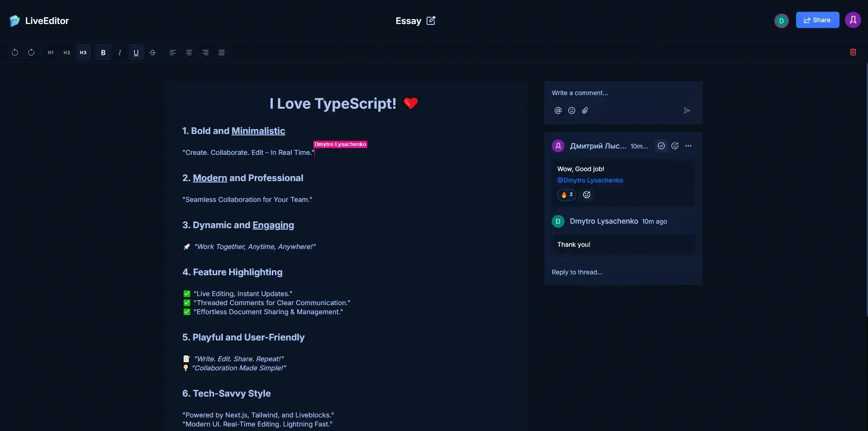The image size is (868, 431).
Task: Open the profile avatar menu
Action: coord(853,20)
